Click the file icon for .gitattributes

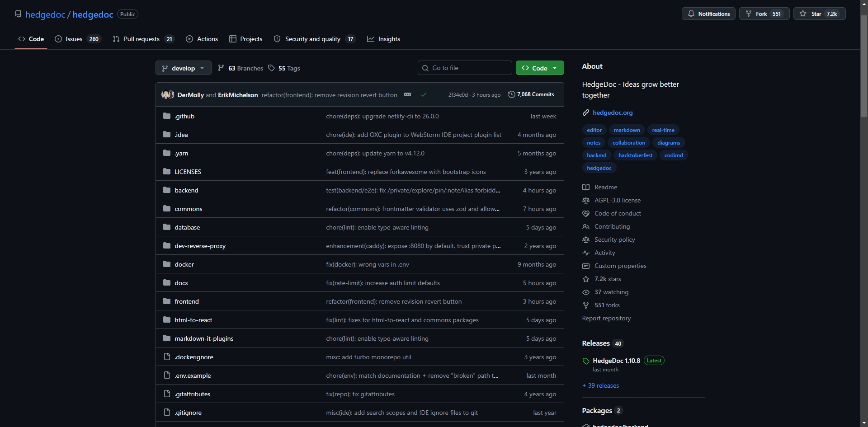(x=167, y=394)
